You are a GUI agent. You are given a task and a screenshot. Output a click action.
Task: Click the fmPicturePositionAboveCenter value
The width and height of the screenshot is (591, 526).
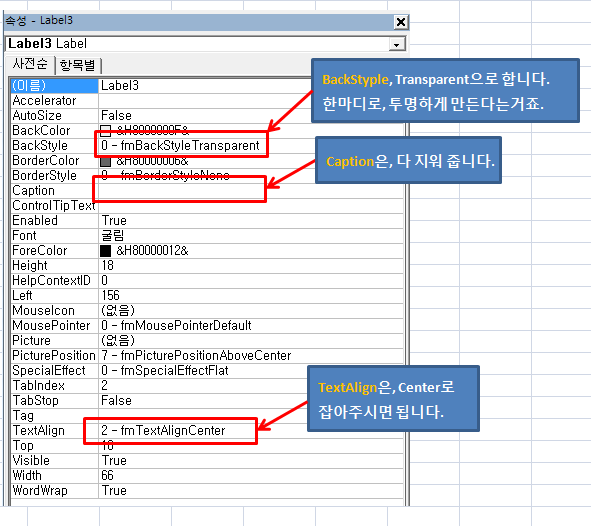196,355
